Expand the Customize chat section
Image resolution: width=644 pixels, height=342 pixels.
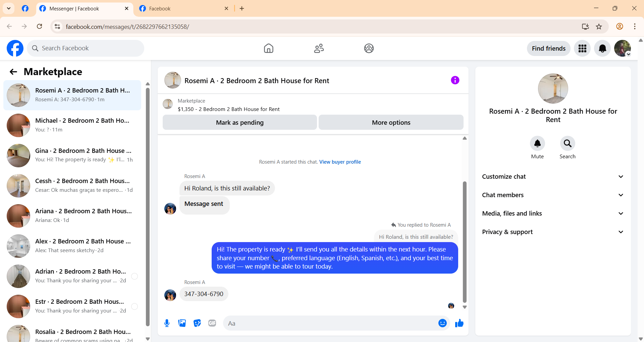(x=553, y=177)
